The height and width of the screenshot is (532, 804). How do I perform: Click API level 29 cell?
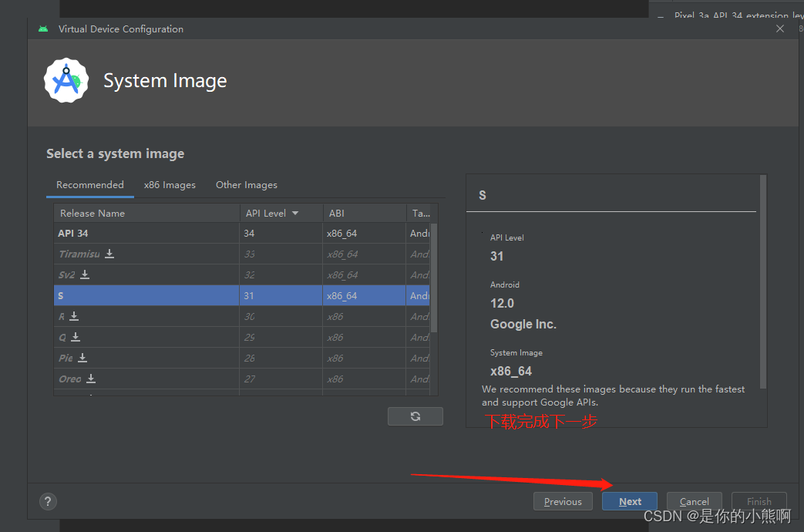click(x=281, y=337)
